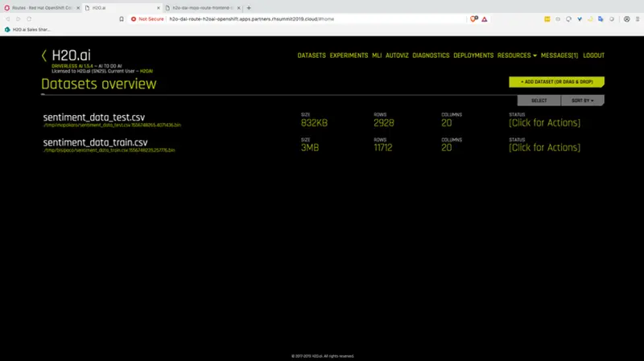Click the red Not Secure warning icon

[134, 18]
